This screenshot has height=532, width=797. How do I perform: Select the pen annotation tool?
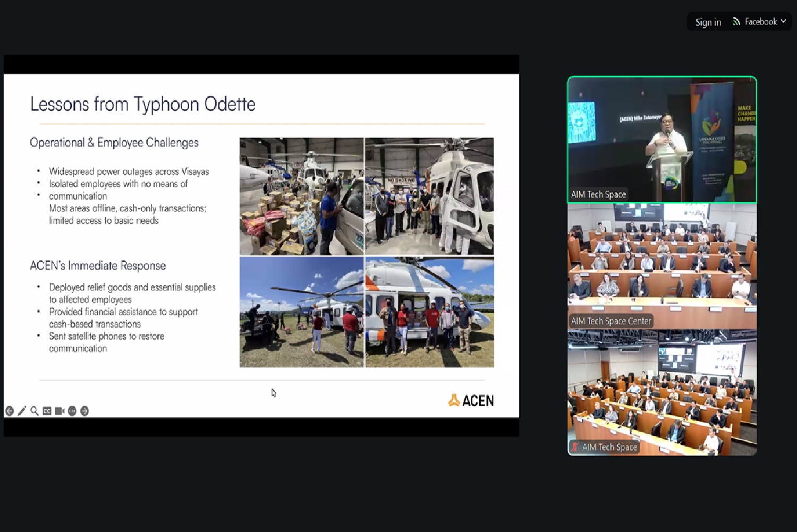(x=22, y=411)
